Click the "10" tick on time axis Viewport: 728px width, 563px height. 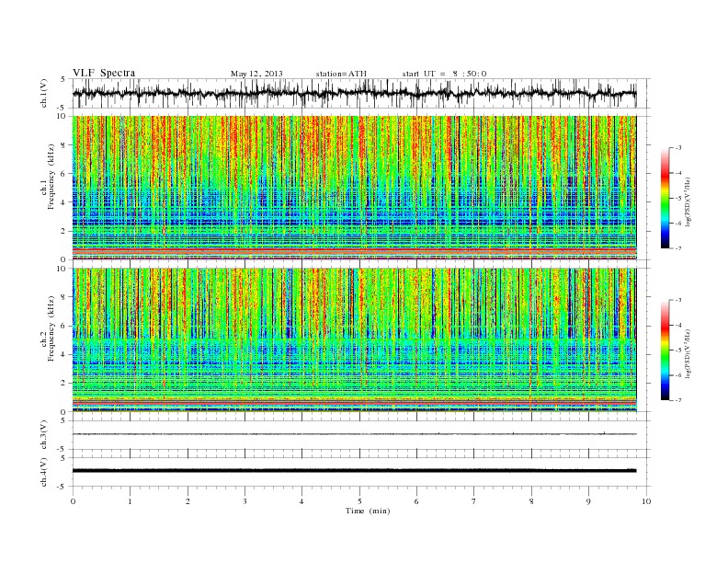coord(646,501)
